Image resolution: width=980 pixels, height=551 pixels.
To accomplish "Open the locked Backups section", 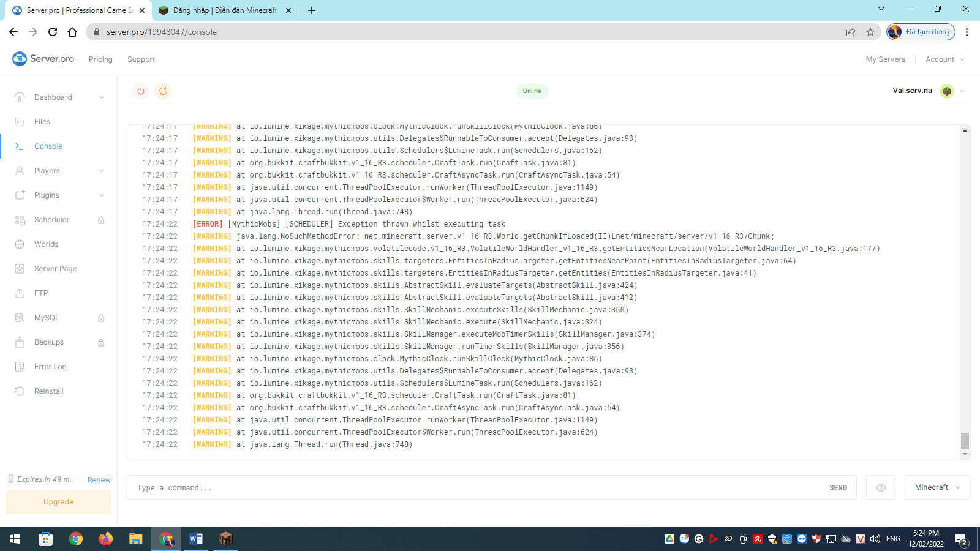I will (x=49, y=342).
